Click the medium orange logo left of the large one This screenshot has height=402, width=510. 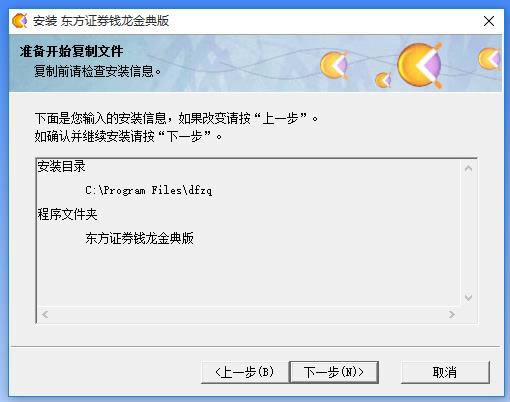[334, 65]
